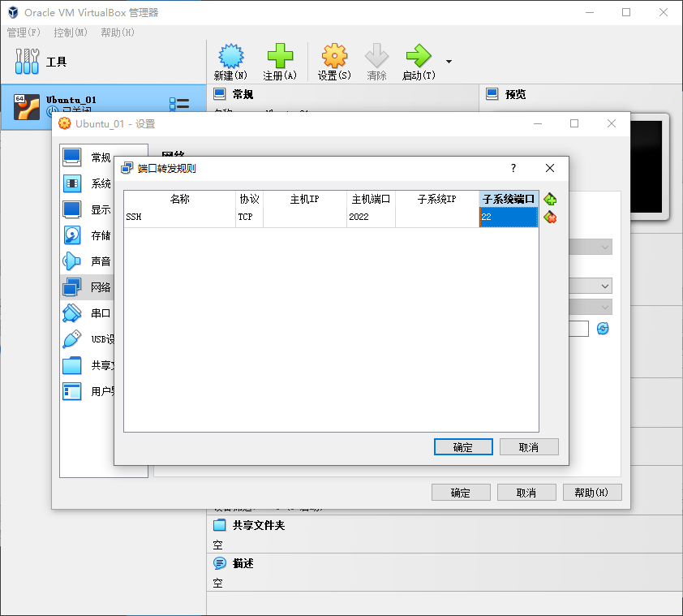683x616 pixels.
Task: Select General (常规) settings category
Action: 87,157
